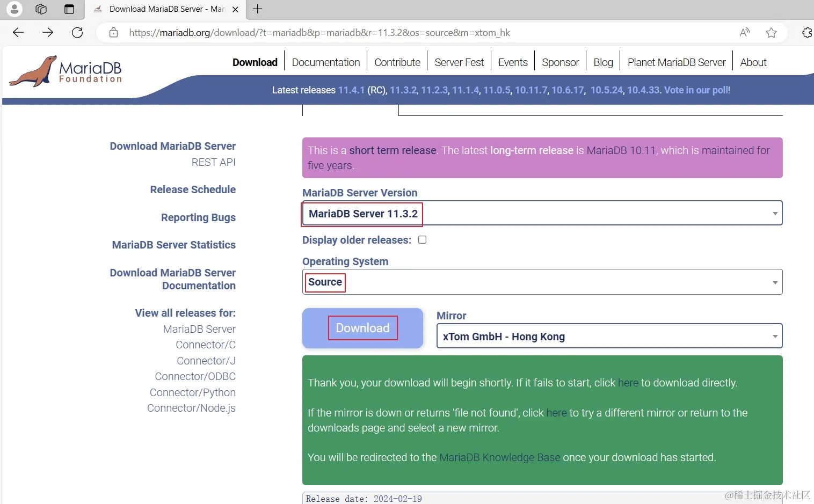Click the Vote in our poll link
Screen dimensions: 814x504
[x=697, y=90]
